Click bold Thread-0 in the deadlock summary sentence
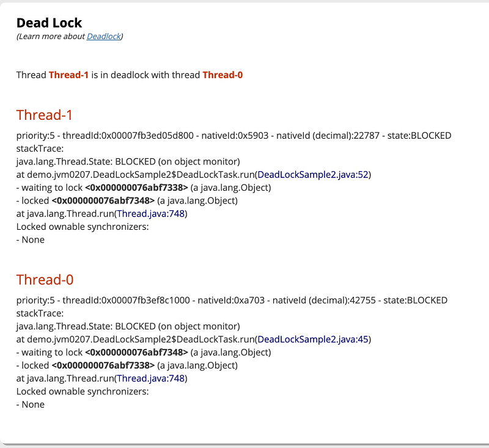This screenshot has height=448, width=489. (222, 75)
